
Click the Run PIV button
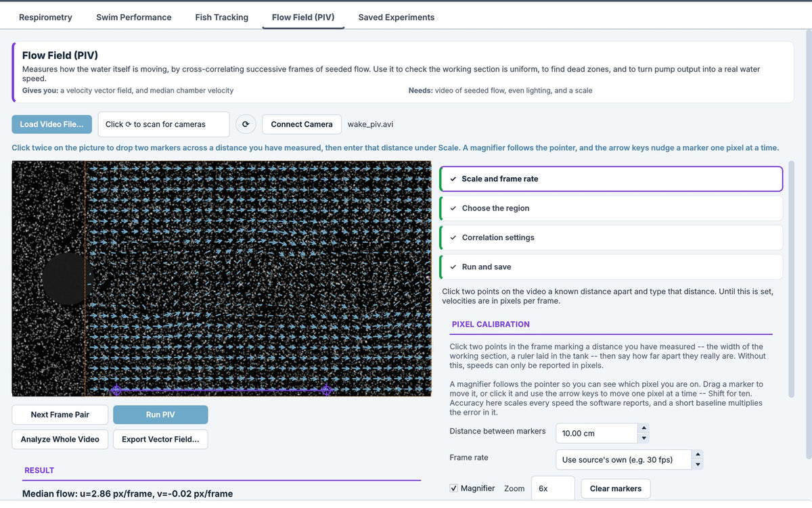(x=160, y=415)
